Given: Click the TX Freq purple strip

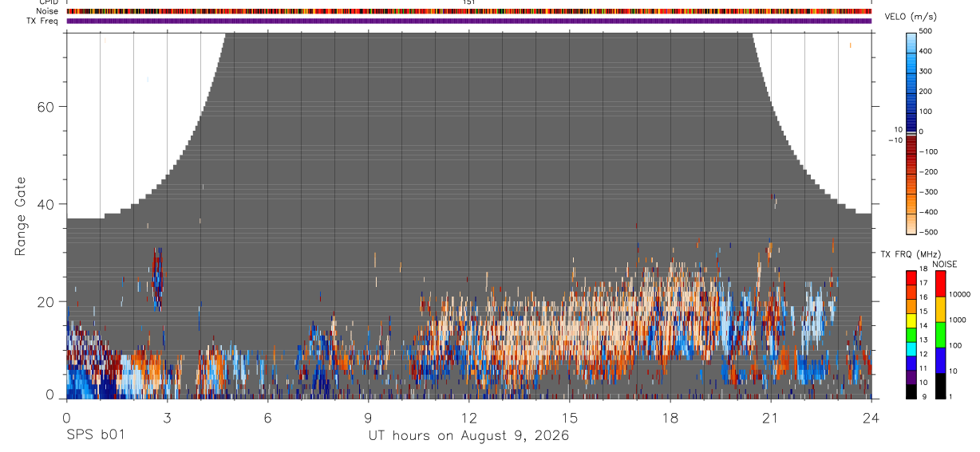Looking at the screenshot, I should [469, 21].
